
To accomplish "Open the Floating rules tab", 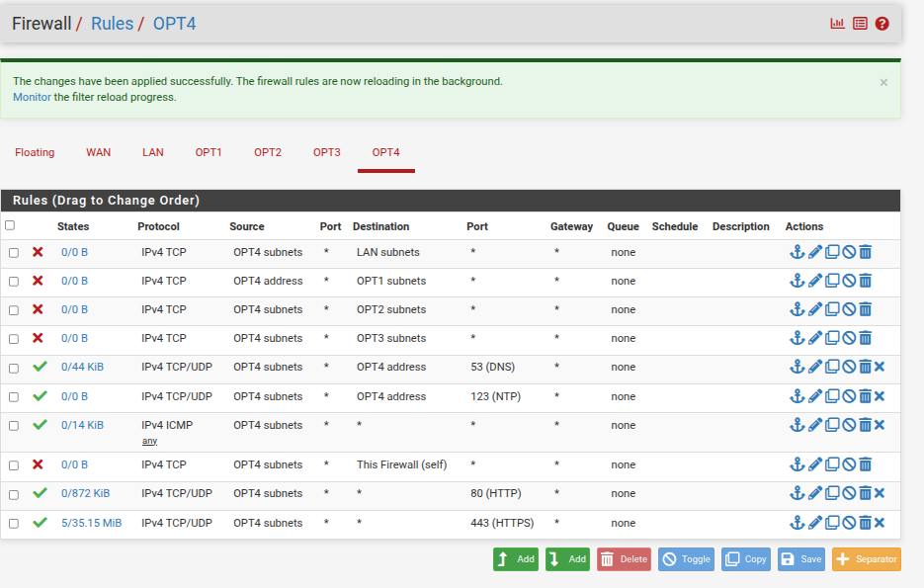I will 35,152.
